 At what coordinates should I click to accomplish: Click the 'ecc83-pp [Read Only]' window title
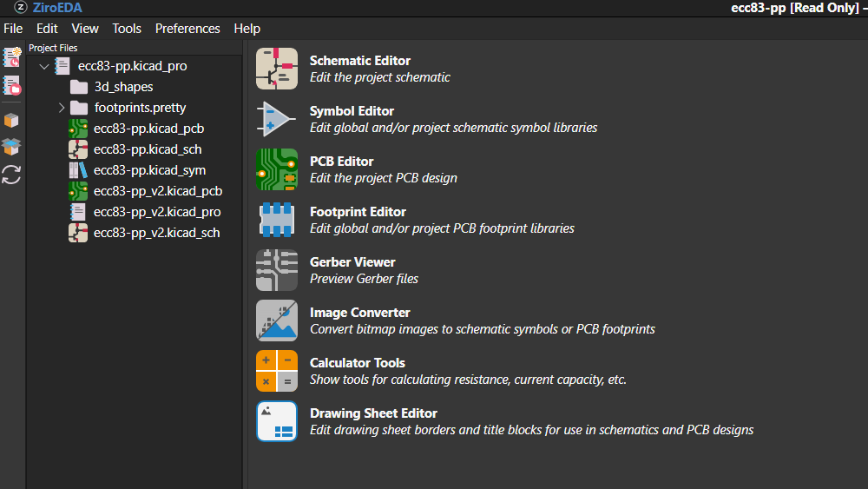[x=795, y=8]
